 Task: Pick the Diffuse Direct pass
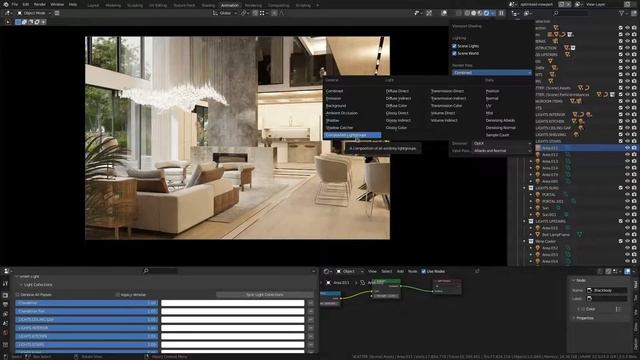(397, 91)
